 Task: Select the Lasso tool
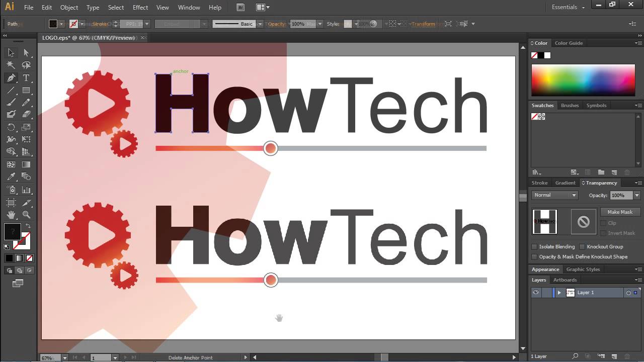pos(26,65)
